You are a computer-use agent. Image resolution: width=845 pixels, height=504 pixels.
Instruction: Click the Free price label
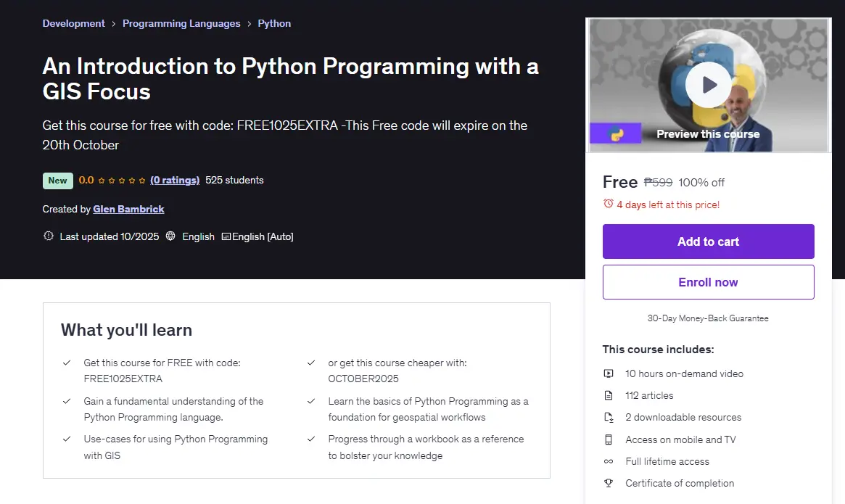620,182
